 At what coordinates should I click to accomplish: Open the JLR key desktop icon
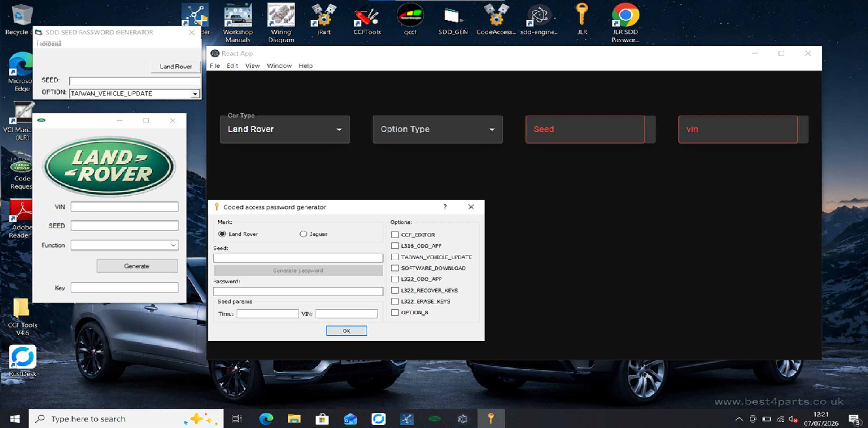click(x=582, y=20)
